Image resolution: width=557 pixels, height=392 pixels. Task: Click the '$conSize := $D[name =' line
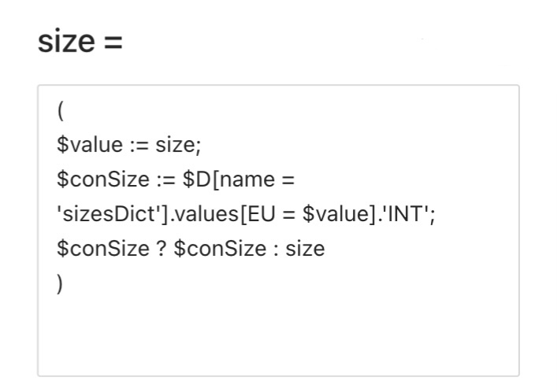pyautogui.click(x=175, y=180)
